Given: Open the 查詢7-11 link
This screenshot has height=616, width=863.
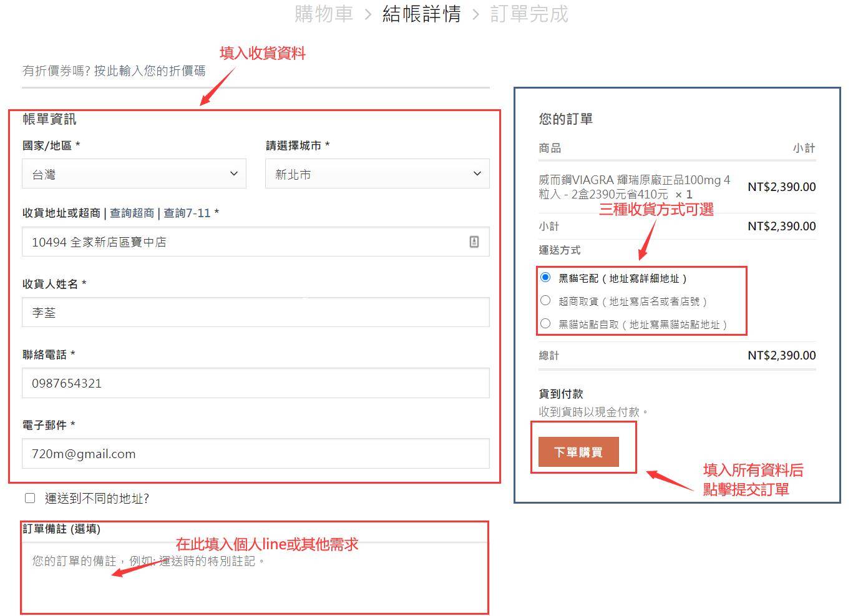Looking at the screenshot, I should pos(187,213).
